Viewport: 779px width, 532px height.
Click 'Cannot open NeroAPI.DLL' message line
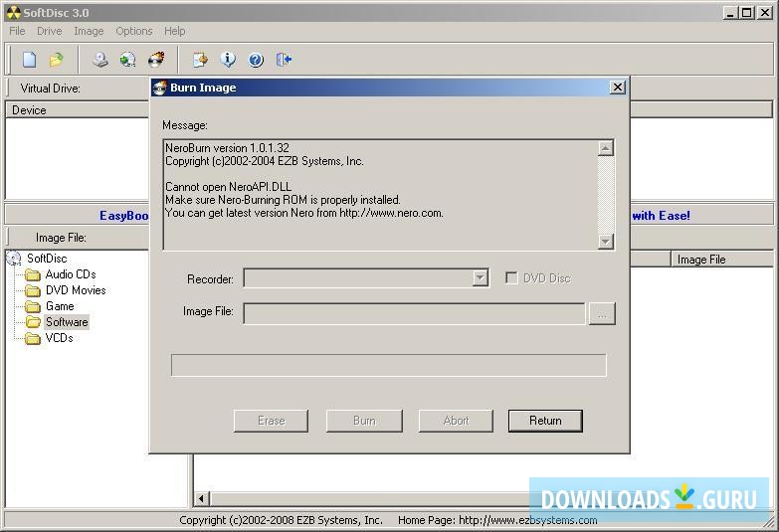(228, 187)
